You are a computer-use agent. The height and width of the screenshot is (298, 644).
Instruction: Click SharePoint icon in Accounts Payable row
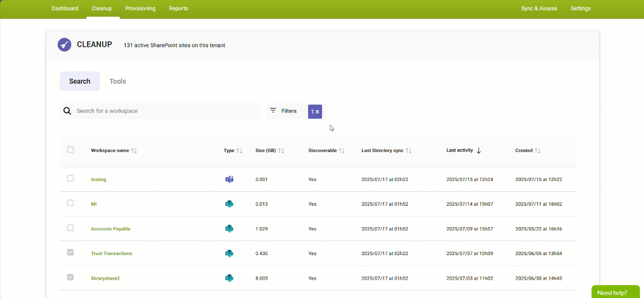(229, 229)
